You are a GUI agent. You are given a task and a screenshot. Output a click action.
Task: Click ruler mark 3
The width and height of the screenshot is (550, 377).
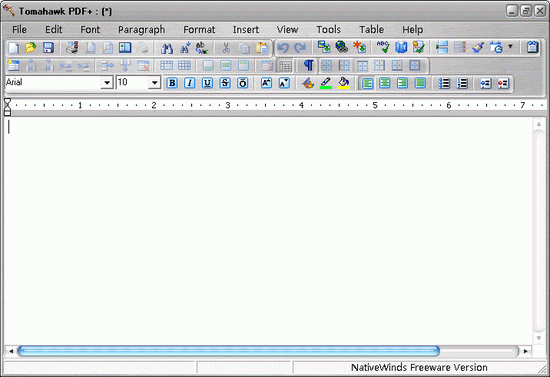[228, 105]
